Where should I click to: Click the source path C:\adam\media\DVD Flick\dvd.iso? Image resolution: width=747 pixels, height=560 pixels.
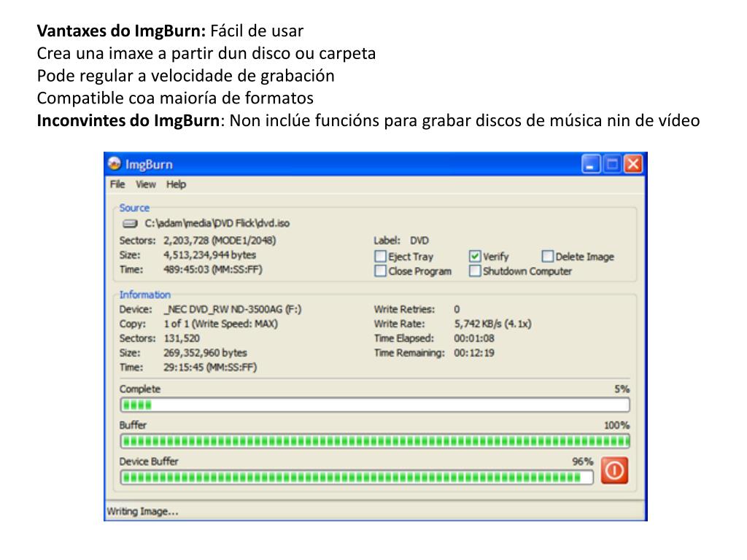tap(217, 223)
